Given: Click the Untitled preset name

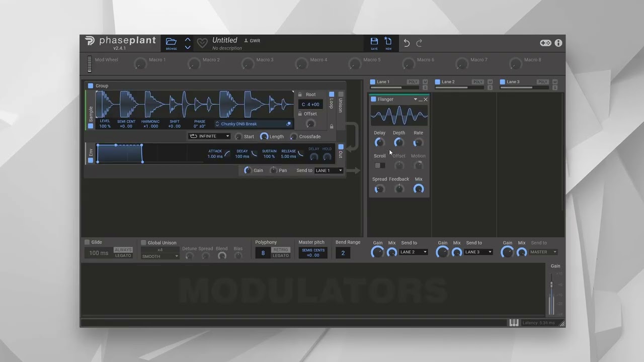Looking at the screenshot, I should [x=224, y=40].
